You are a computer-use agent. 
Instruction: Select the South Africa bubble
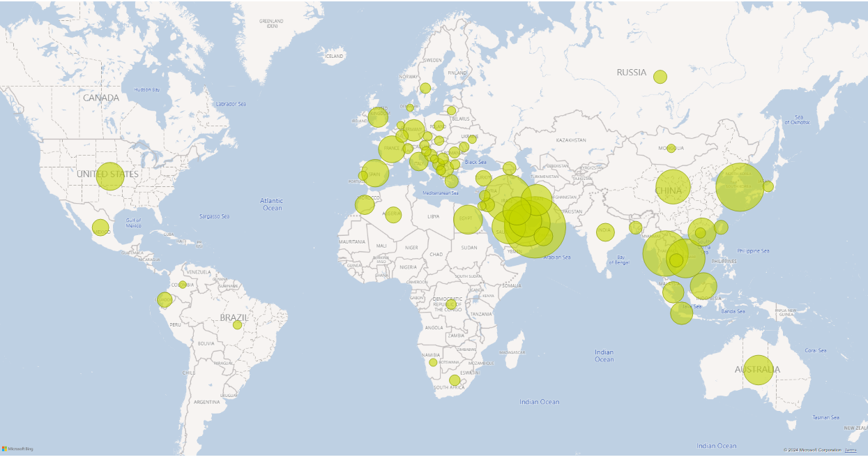(455, 380)
